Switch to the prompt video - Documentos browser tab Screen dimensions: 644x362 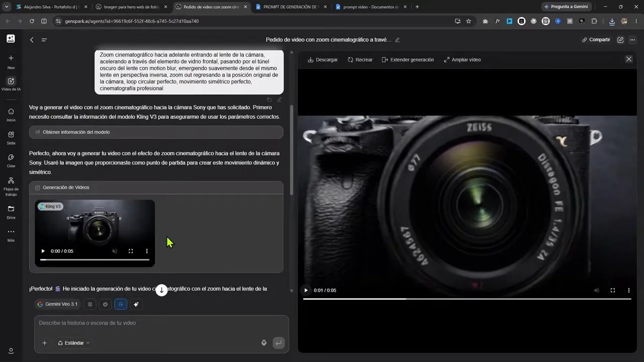pyautogui.click(x=370, y=7)
